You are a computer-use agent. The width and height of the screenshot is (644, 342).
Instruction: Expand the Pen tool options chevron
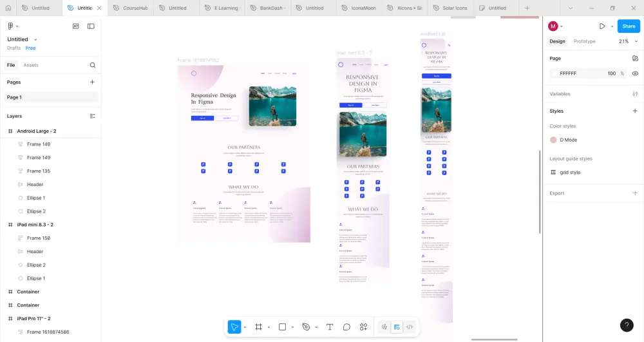click(x=316, y=327)
